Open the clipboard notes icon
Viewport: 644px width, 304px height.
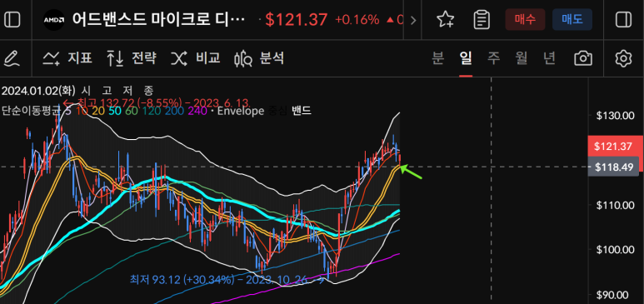click(x=482, y=19)
